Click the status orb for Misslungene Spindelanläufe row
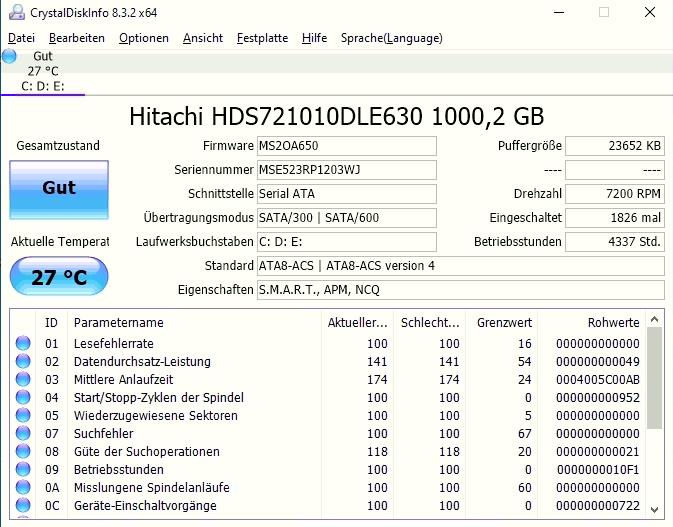 pos(23,488)
